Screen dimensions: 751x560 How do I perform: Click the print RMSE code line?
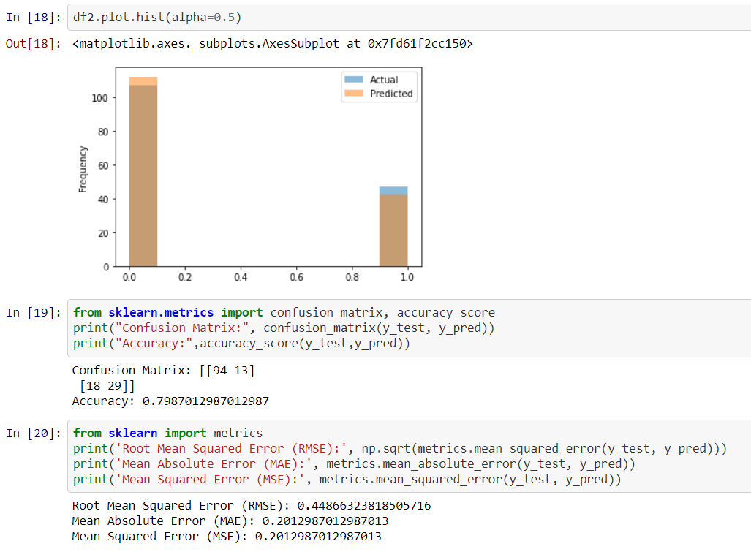(x=400, y=448)
